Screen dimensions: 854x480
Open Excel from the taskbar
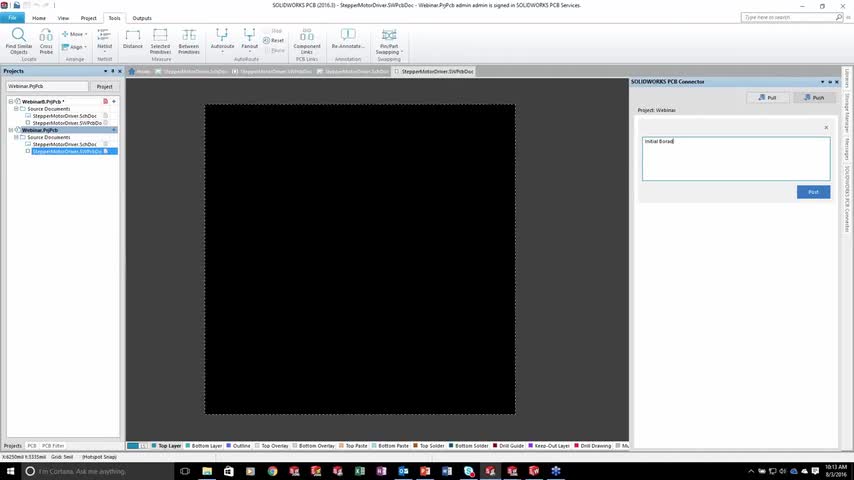click(x=359, y=471)
